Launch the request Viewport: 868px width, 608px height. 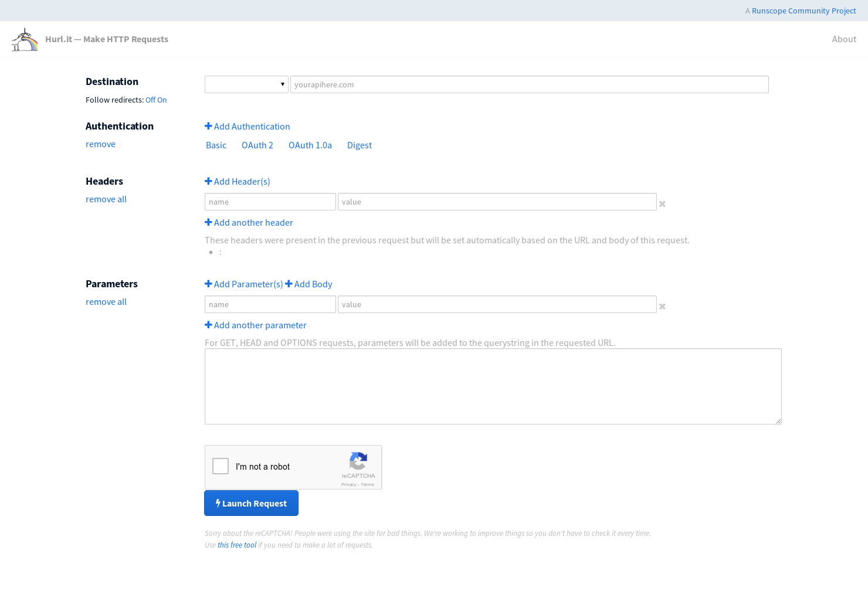251,503
